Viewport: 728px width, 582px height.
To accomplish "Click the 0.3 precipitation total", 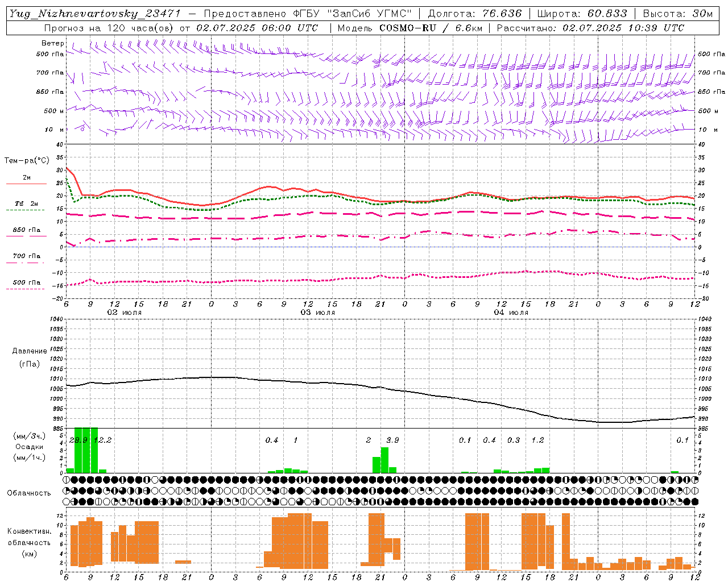I will coord(514,440).
